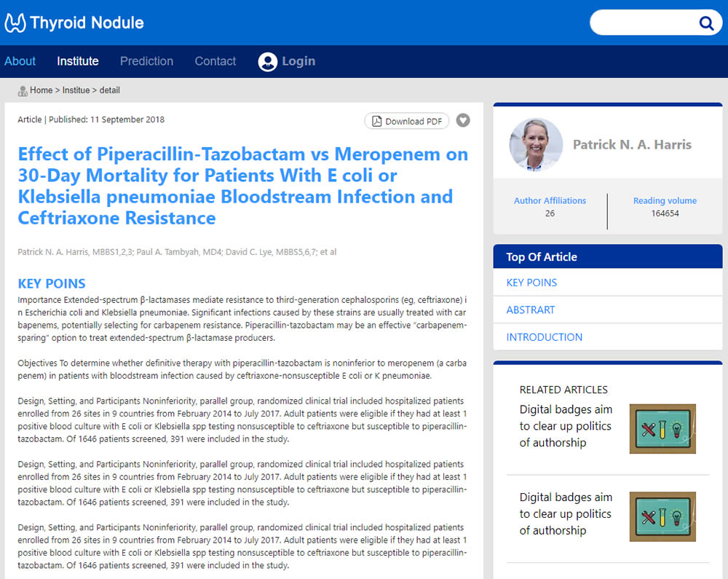
Task: Click the paragraph starting 'Objectives To determine'
Action: point(242,369)
